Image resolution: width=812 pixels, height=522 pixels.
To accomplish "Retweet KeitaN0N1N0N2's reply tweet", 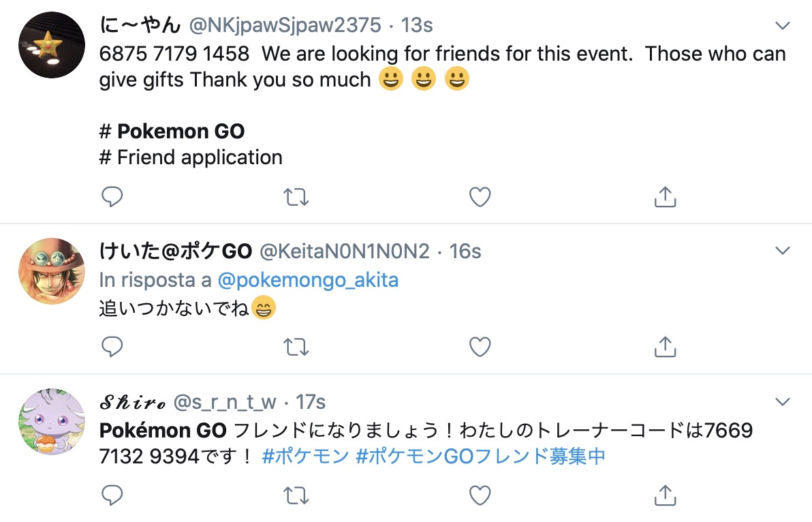I will [x=296, y=346].
